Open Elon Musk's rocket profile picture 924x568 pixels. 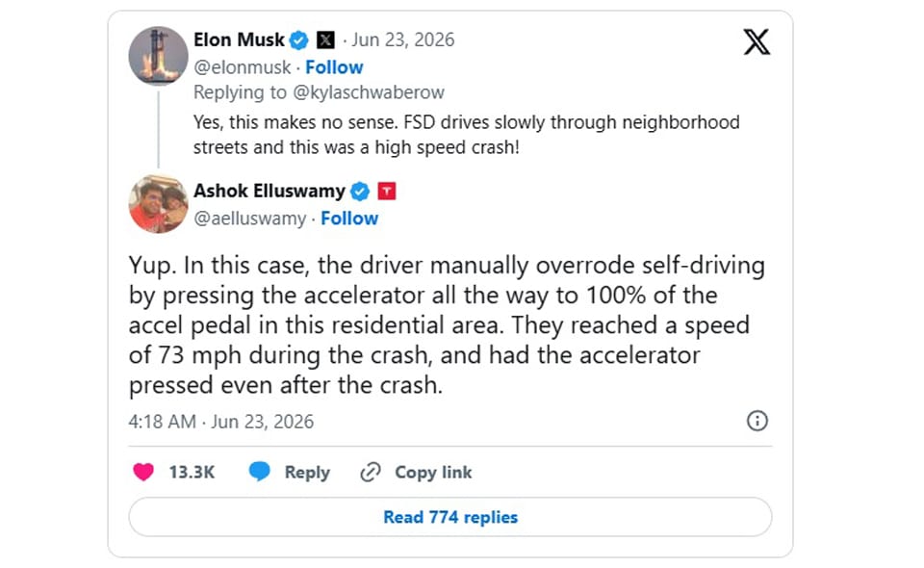point(158,56)
